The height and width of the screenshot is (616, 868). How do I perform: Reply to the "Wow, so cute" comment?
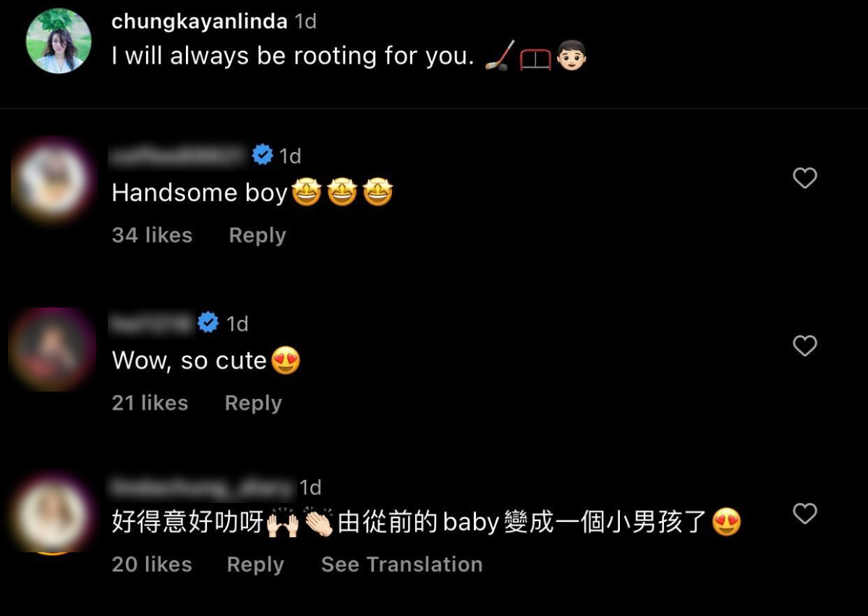253,403
